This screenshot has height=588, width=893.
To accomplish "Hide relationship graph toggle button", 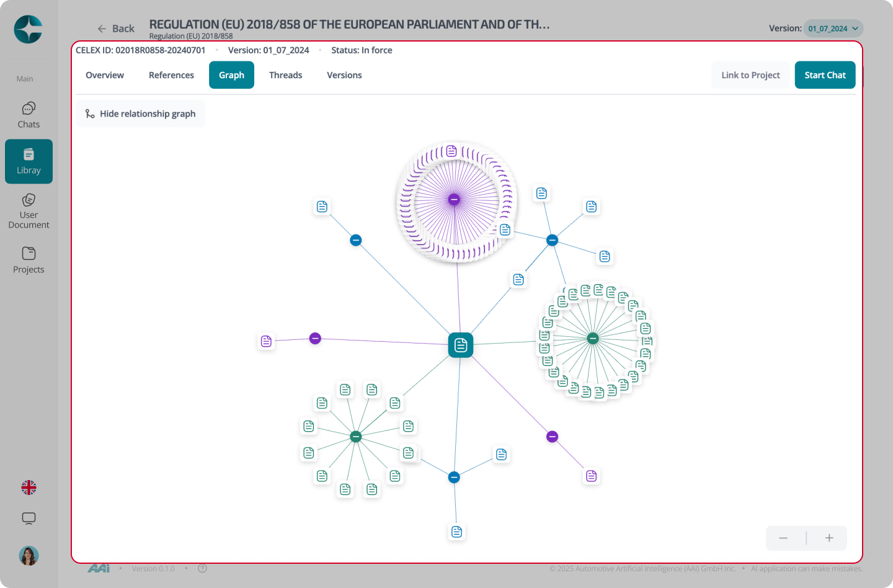I will pyautogui.click(x=141, y=114).
